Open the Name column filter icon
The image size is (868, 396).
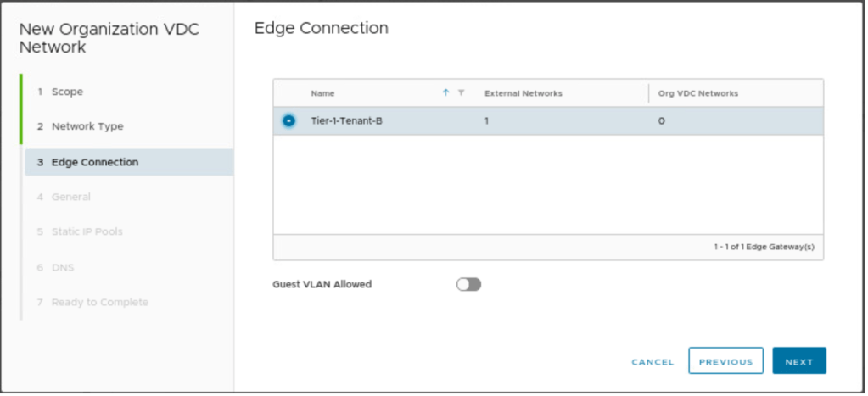point(461,93)
